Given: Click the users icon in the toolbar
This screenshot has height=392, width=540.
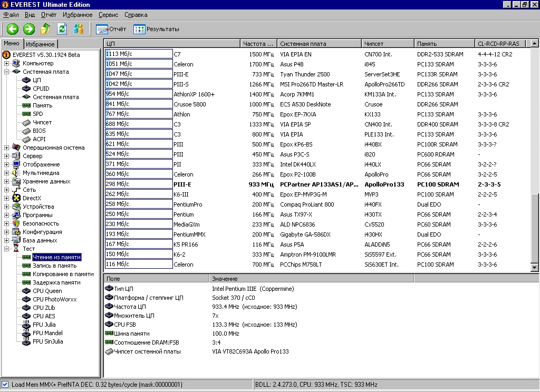Looking at the screenshot, I should click(x=79, y=29).
